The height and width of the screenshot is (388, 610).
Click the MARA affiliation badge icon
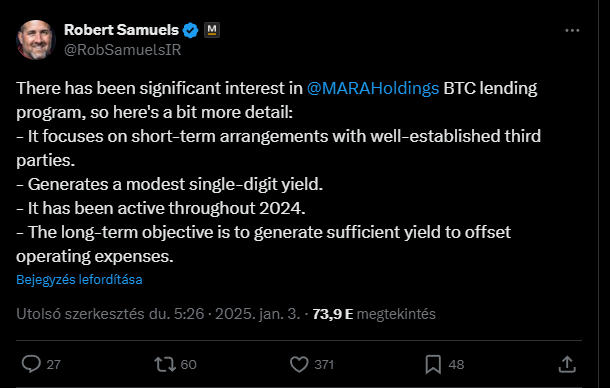point(212,30)
